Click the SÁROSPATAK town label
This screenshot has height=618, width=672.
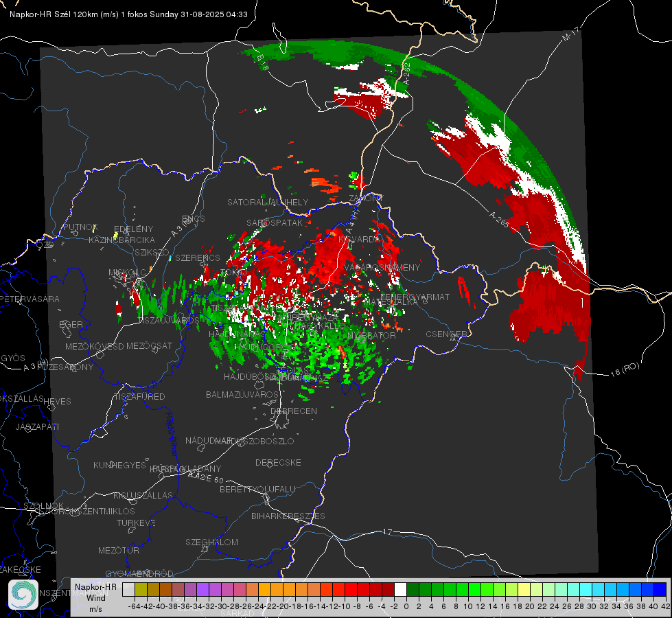pyautogui.click(x=275, y=222)
